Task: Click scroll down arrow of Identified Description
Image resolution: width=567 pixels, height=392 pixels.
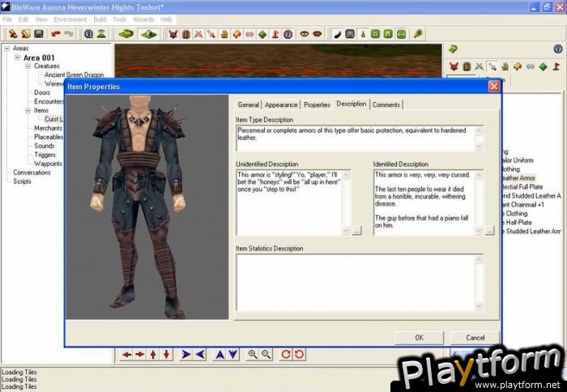Action: (x=480, y=230)
